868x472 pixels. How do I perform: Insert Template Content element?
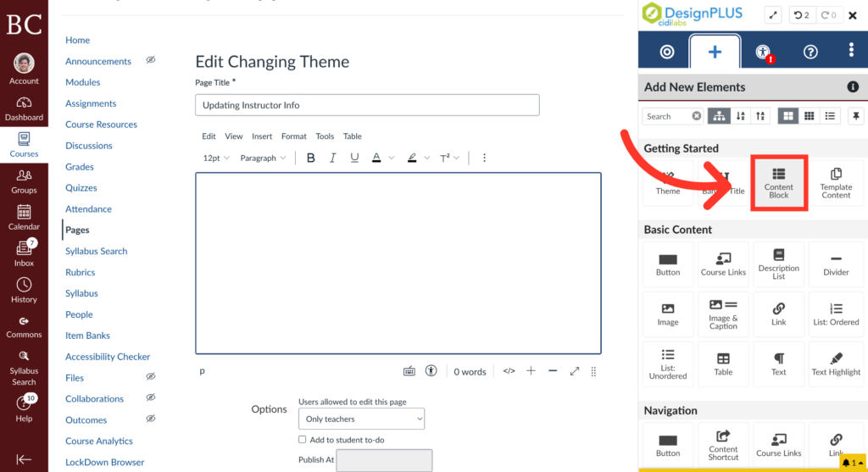[x=836, y=182]
